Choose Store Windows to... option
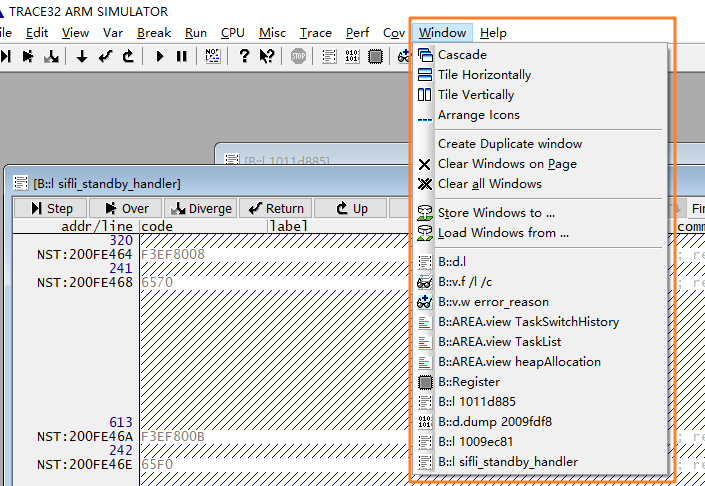 [x=496, y=213]
